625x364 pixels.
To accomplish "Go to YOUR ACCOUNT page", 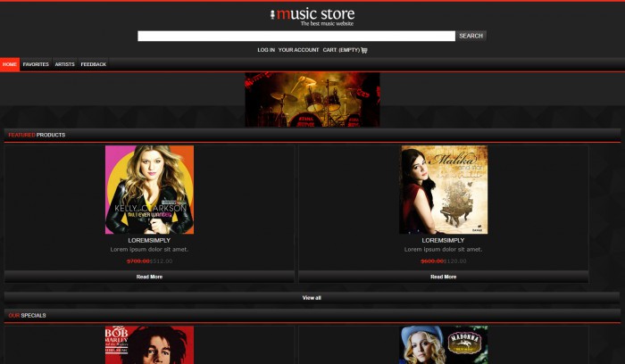I will click(298, 50).
